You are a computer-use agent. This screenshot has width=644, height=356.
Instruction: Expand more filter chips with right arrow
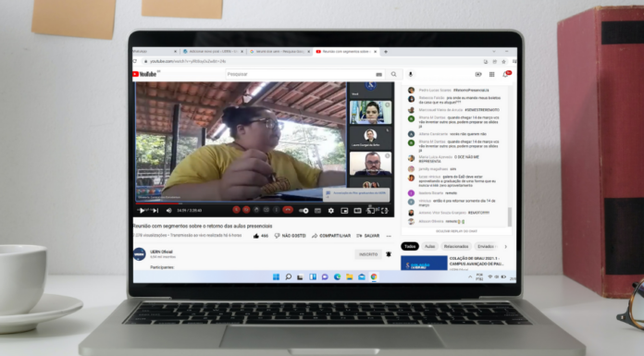point(505,246)
